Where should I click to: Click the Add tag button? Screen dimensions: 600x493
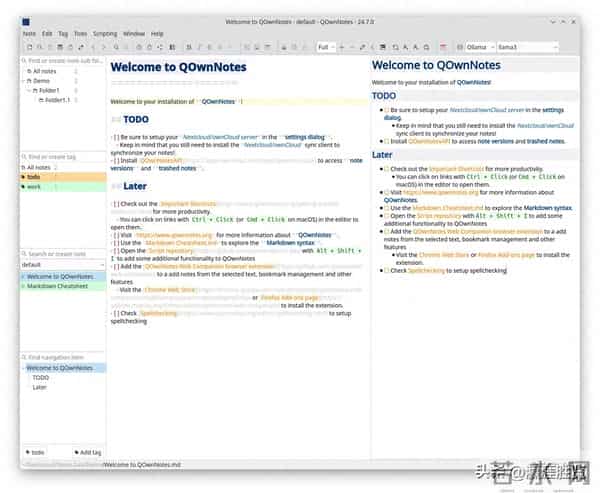click(x=85, y=452)
